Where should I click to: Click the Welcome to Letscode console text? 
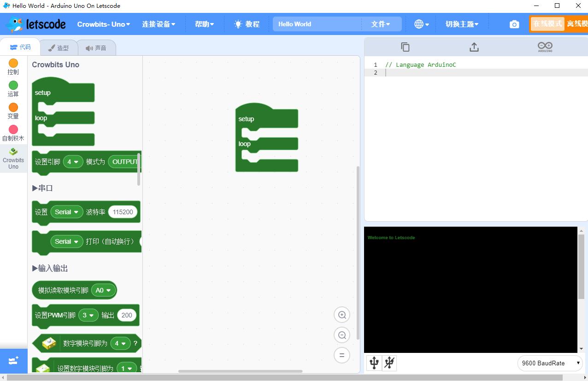pyautogui.click(x=391, y=238)
